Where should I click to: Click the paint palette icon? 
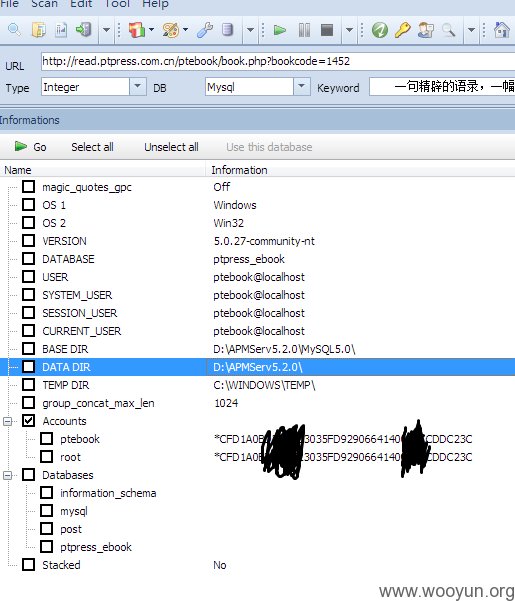[171, 30]
